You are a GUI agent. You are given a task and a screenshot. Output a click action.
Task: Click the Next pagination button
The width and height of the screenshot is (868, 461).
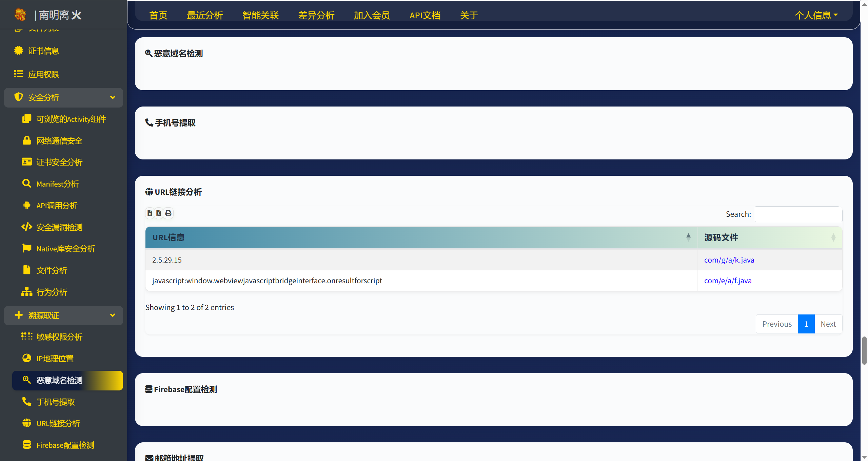pos(828,324)
